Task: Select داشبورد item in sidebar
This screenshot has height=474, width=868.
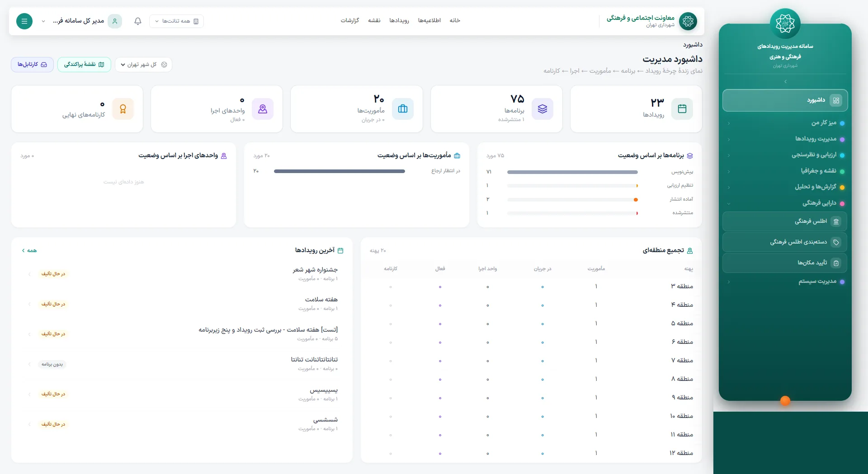Action: pyautogui.click(x=785, y=100)
